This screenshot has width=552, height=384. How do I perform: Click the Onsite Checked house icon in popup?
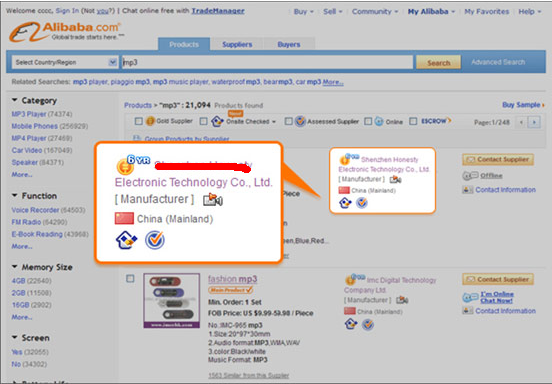click(126, 240)
